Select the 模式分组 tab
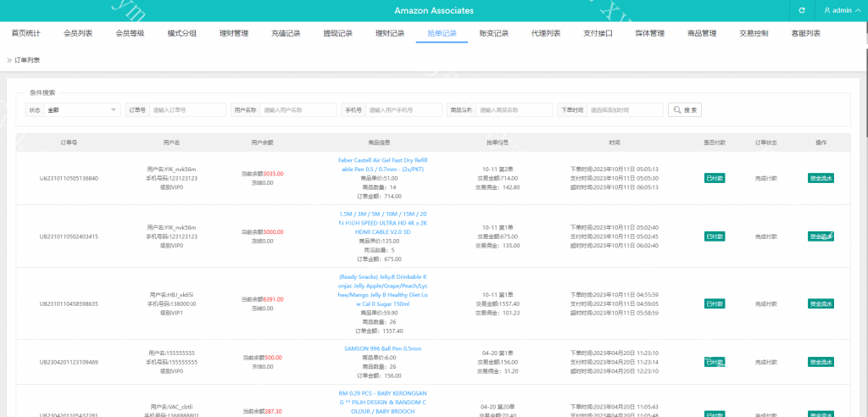This screenshot has width=868, height=417. coord(182,33)
